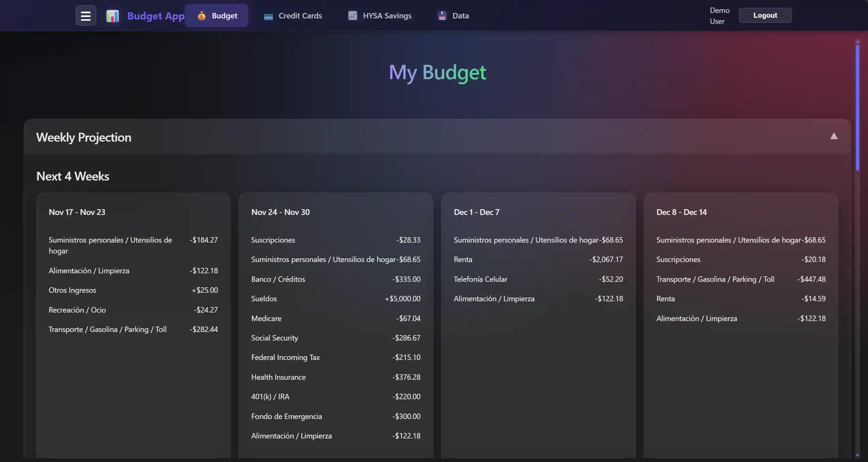The width and height of the screenshot is (868, 462).
Task: Open the hamburger navigation menu
Action: (x=86, y=15)
